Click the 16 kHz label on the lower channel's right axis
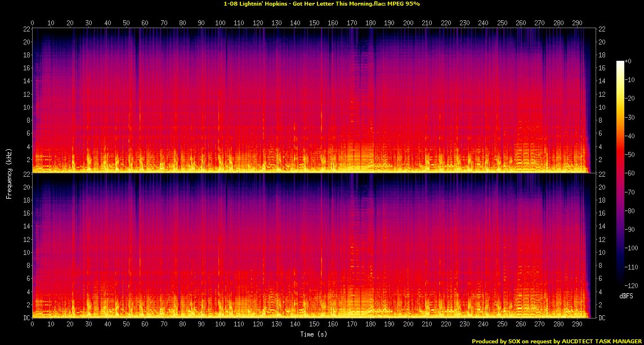 [601, 214]
